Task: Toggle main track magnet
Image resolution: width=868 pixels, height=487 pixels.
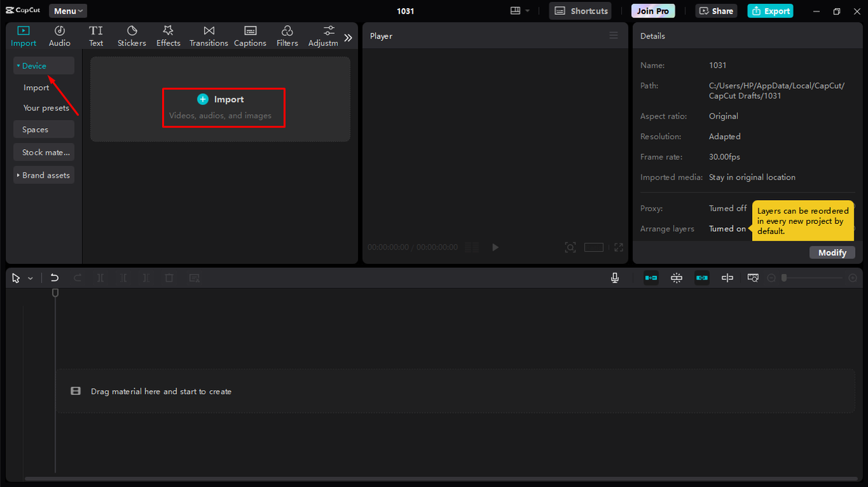Action: point(651,278)
